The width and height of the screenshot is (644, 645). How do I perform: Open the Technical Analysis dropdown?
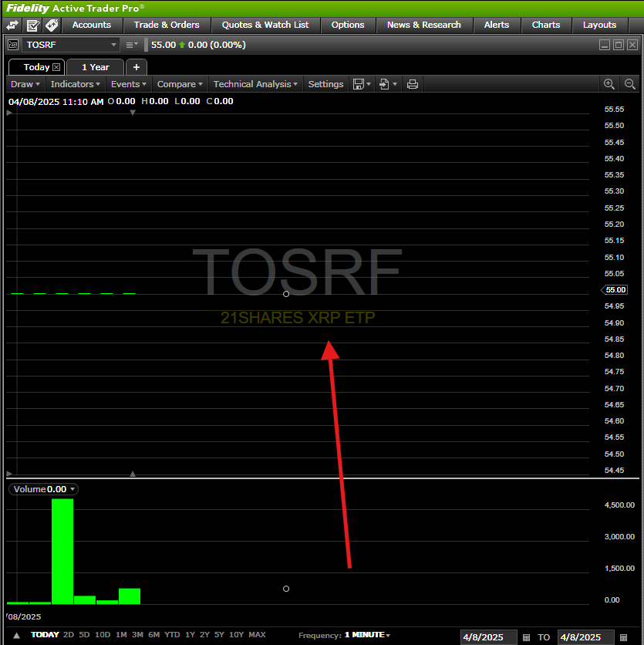255,84
